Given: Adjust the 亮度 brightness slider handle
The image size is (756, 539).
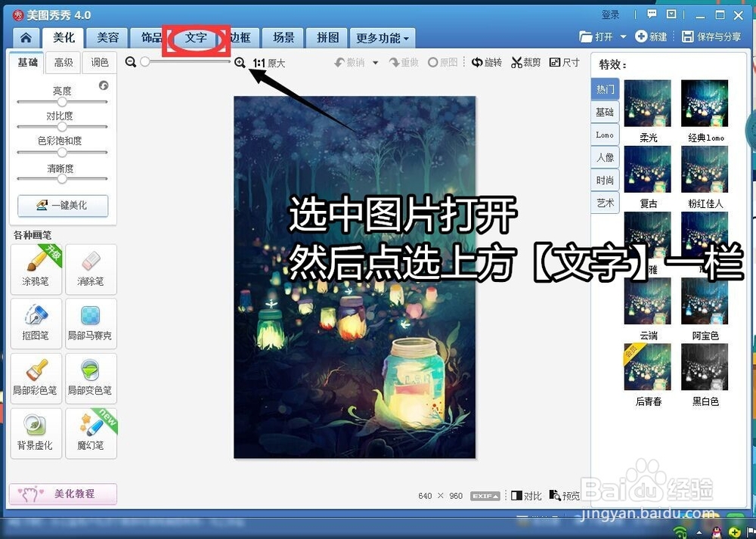Looking at the screenshot, I should click(62, 102).
